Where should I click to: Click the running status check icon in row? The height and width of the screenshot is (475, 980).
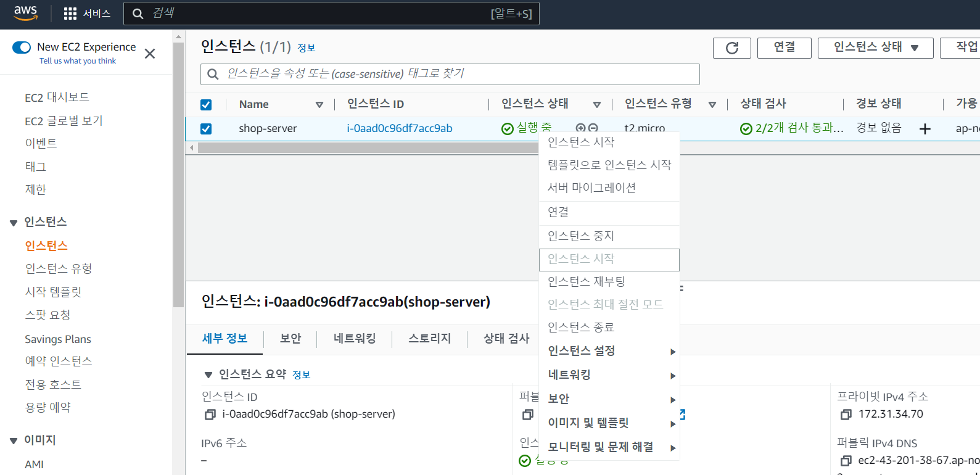pos(508,128)
